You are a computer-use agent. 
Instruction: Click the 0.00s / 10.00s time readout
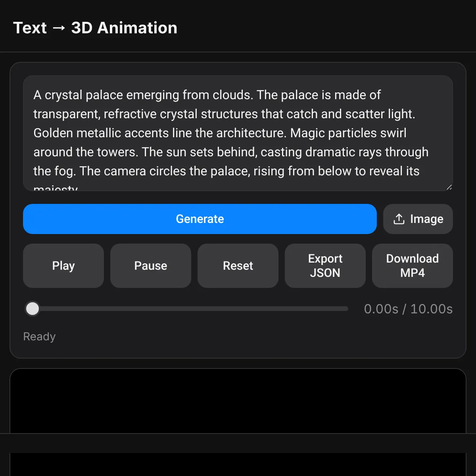coord(408,309)
